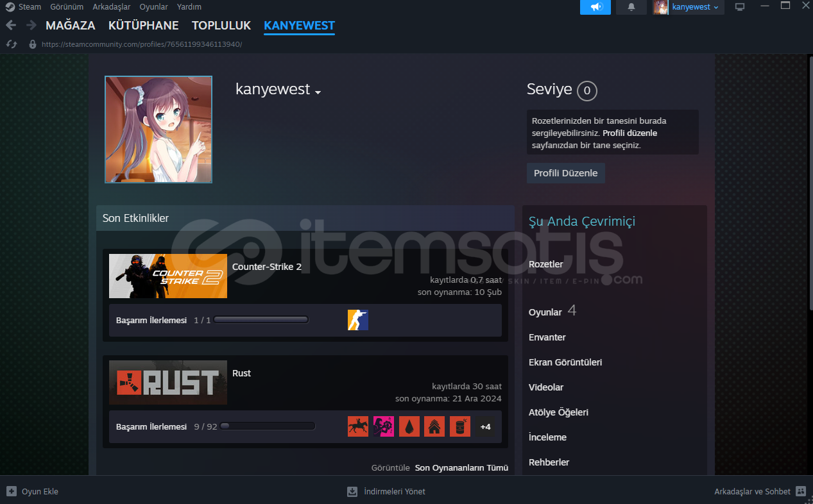Screen dimensions: 813x504
Task: Follow the Profili düzenle link in badge hint
Action: tap(630, 133)
